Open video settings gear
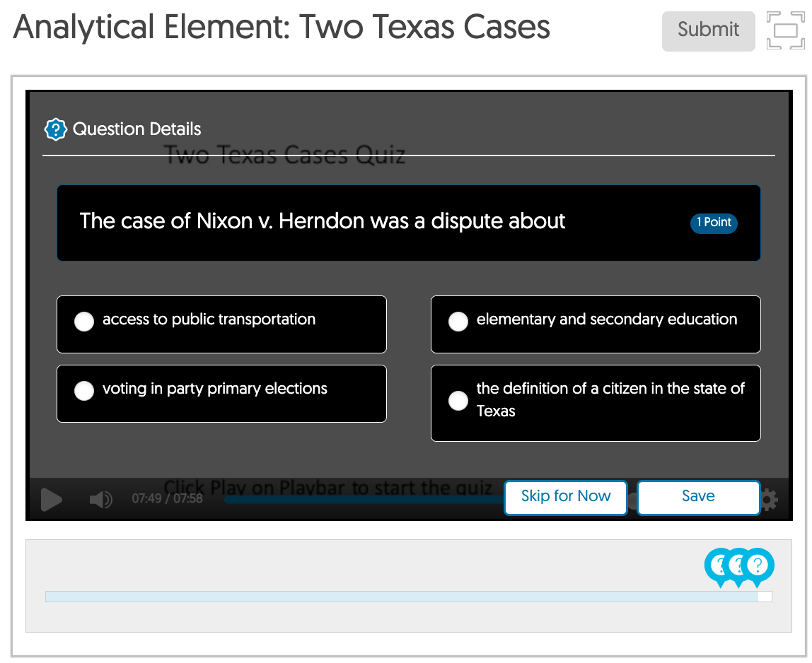The image size is (812, 663). click(x=770, y=500)
